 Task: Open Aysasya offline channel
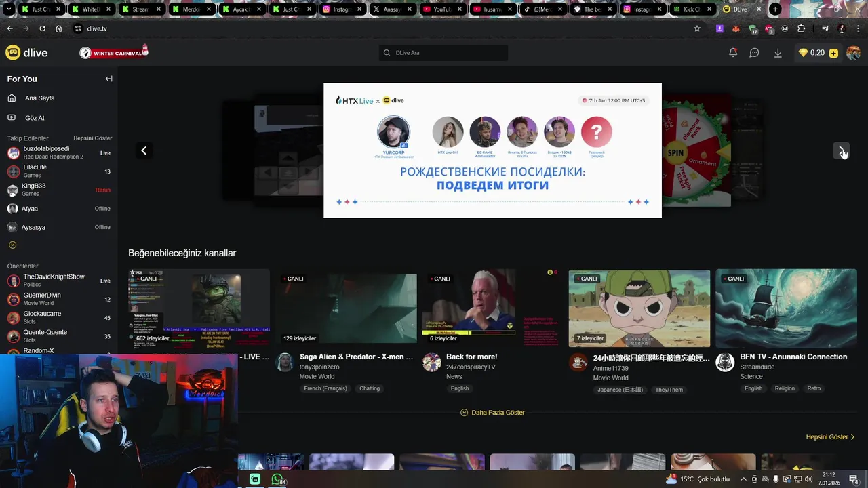(58, 227)
